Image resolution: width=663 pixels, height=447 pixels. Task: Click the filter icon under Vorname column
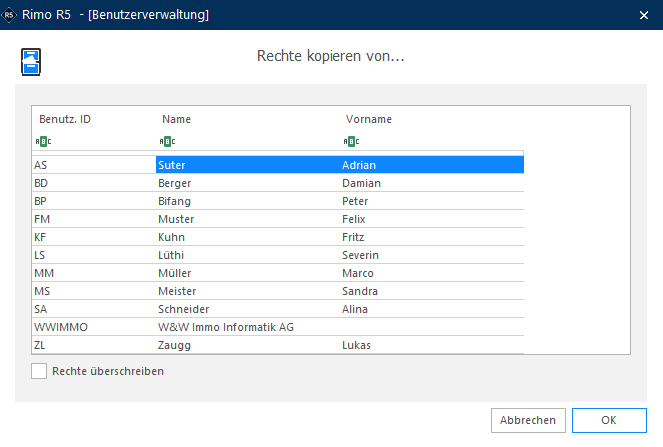[351, 141]
